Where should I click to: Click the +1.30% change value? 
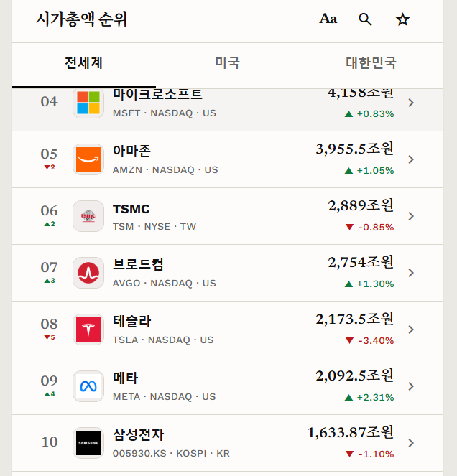click(375, 284)
